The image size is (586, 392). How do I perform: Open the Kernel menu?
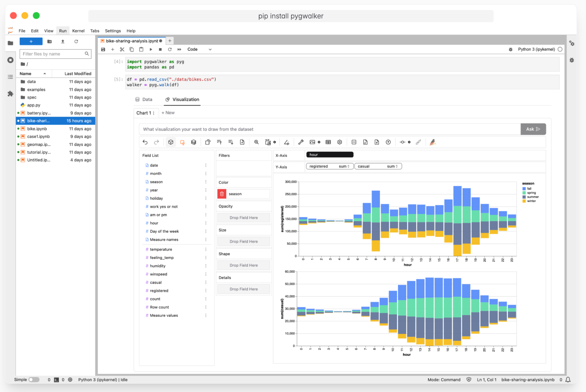78,31
